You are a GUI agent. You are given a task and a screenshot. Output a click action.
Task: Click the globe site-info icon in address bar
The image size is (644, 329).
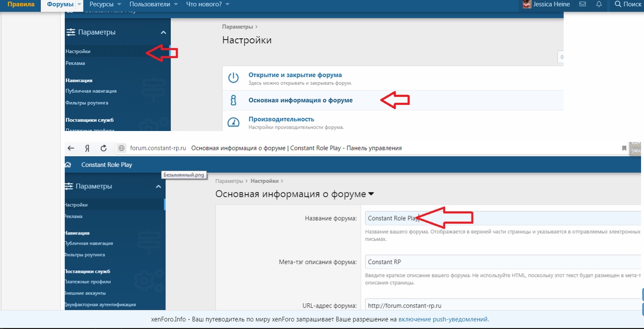click(121, 148)
